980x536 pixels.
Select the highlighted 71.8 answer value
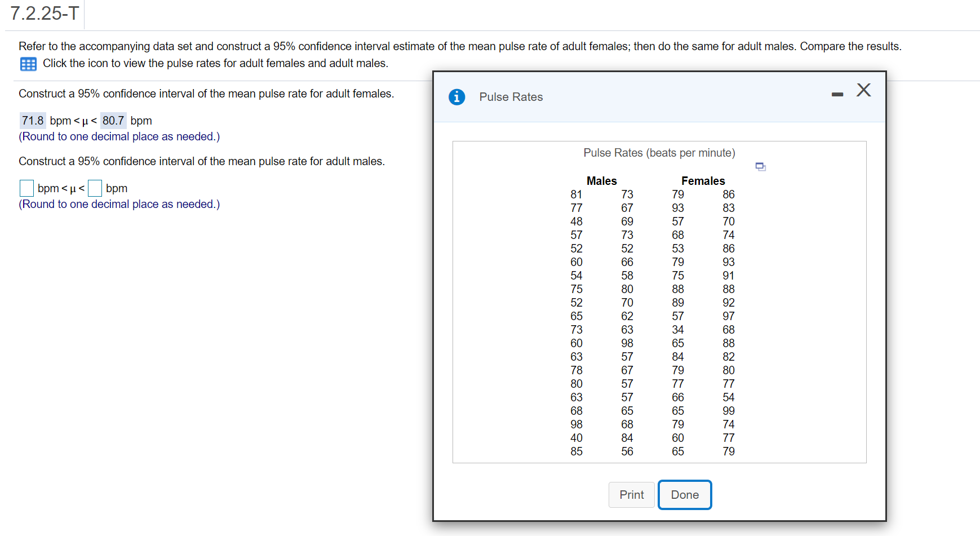point(32,120)
